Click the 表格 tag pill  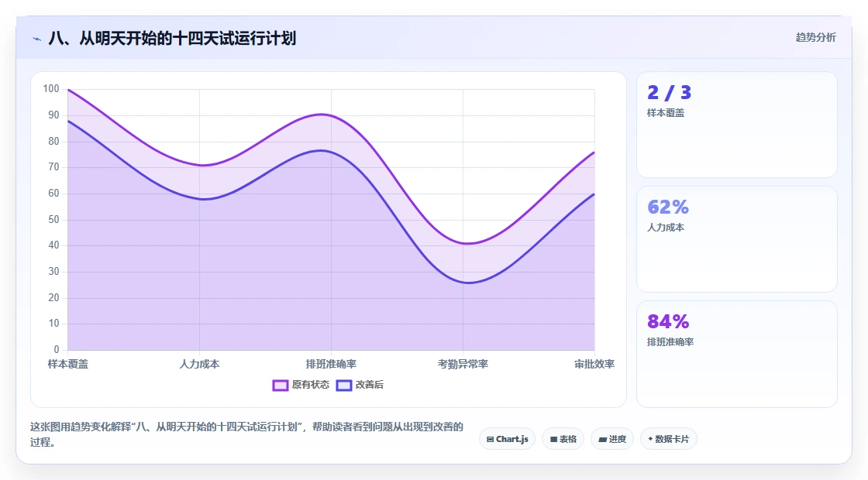tap(563, 439)
